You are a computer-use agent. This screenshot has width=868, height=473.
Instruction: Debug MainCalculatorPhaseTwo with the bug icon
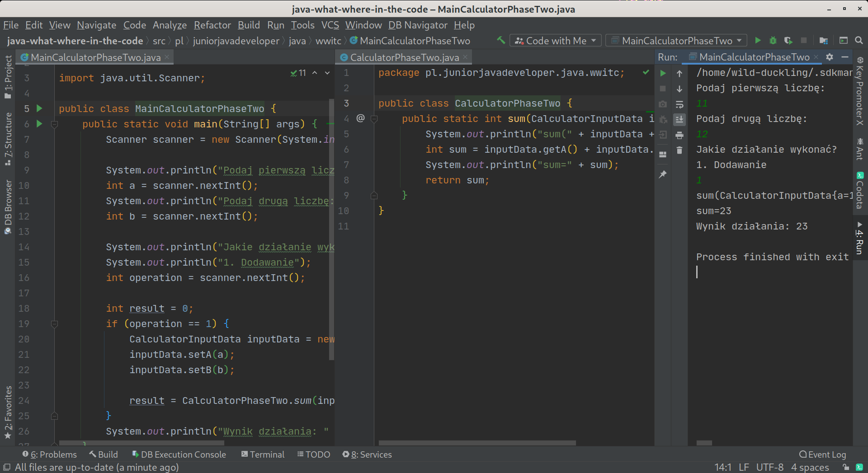[x=773, y=41]
